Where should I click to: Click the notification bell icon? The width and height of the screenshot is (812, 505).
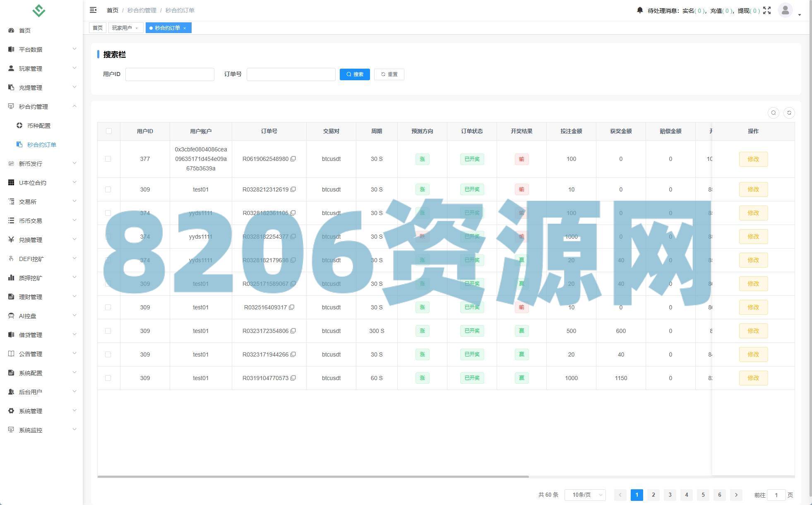point(640,10)
